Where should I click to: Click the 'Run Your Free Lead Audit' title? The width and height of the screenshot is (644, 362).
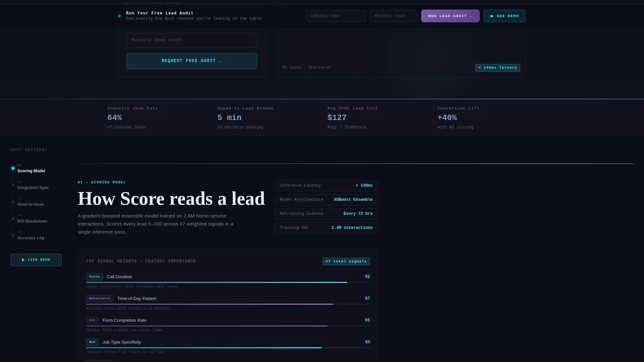[x=160, y=13]
